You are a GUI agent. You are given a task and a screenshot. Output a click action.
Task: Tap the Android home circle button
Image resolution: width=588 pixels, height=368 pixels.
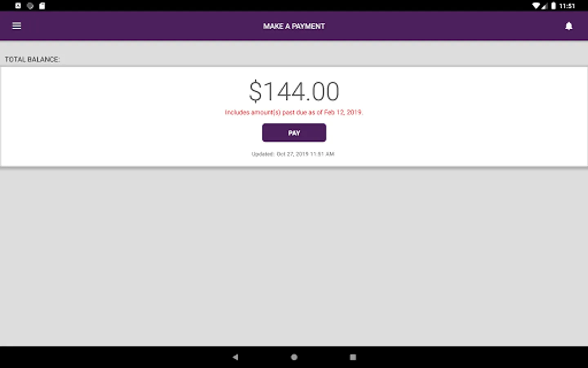point(294,357)
